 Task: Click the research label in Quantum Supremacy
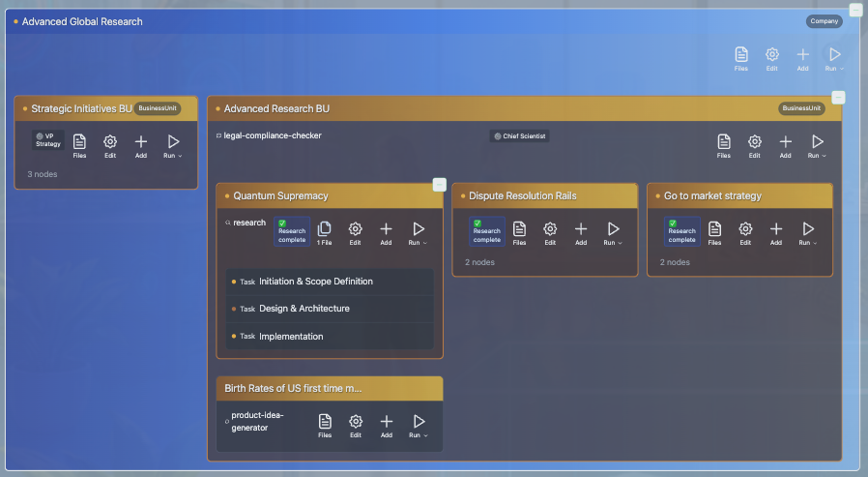(249, 223)
